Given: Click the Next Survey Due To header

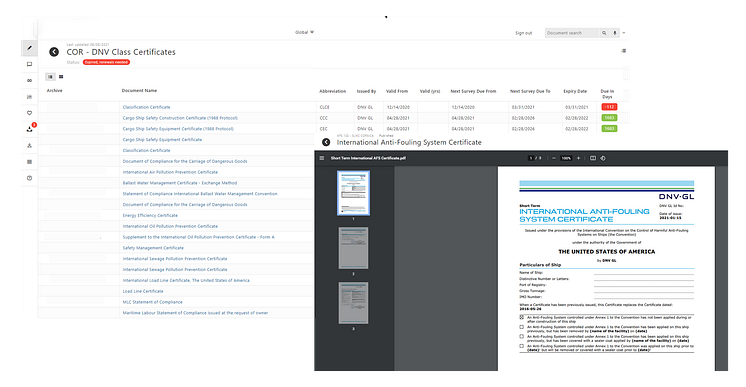Looking at the screenshot, I should pos(530,91).
